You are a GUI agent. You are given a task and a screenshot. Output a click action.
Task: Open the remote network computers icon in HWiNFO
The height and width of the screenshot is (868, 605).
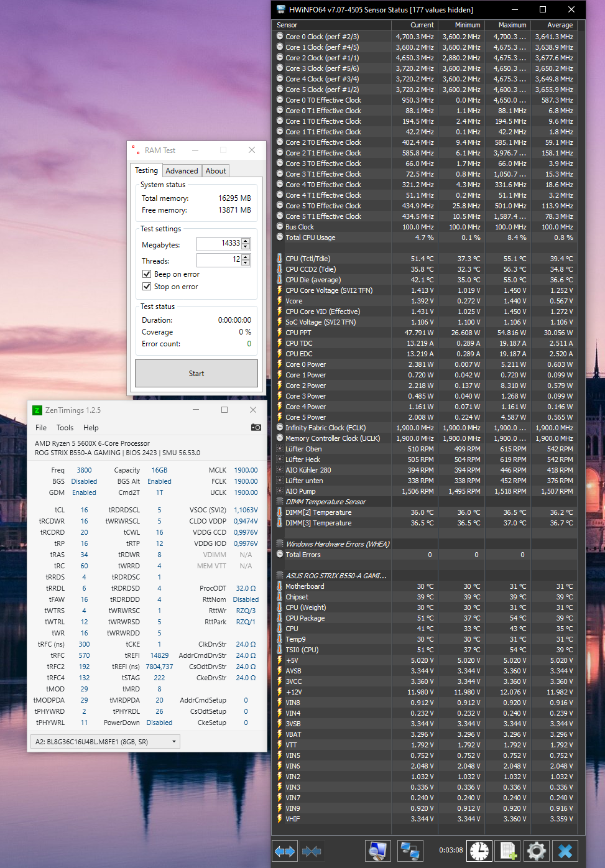point(410,851)
